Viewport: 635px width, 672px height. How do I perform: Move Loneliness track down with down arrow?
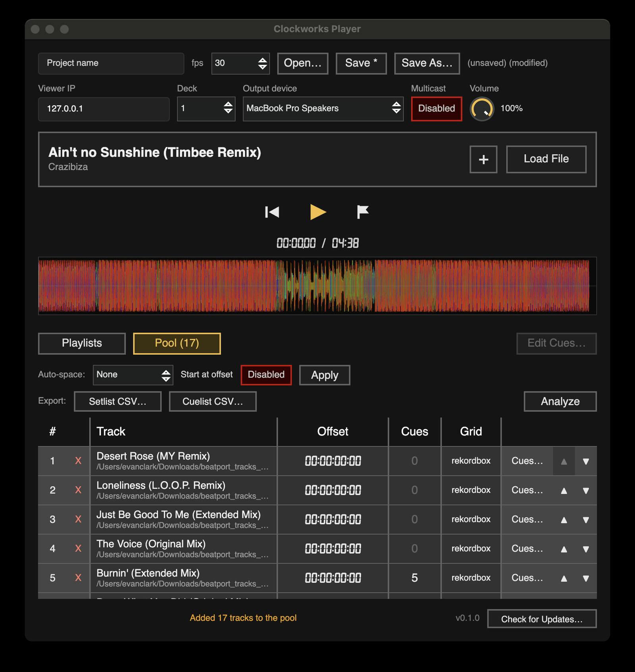pos(586,491)
